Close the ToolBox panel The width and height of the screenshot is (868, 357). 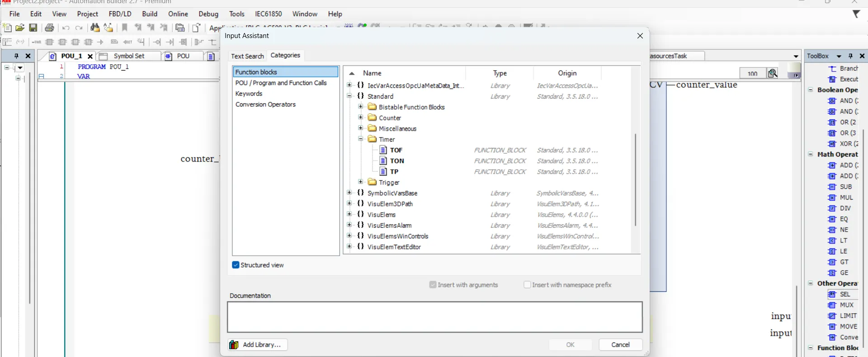(862, 56)
